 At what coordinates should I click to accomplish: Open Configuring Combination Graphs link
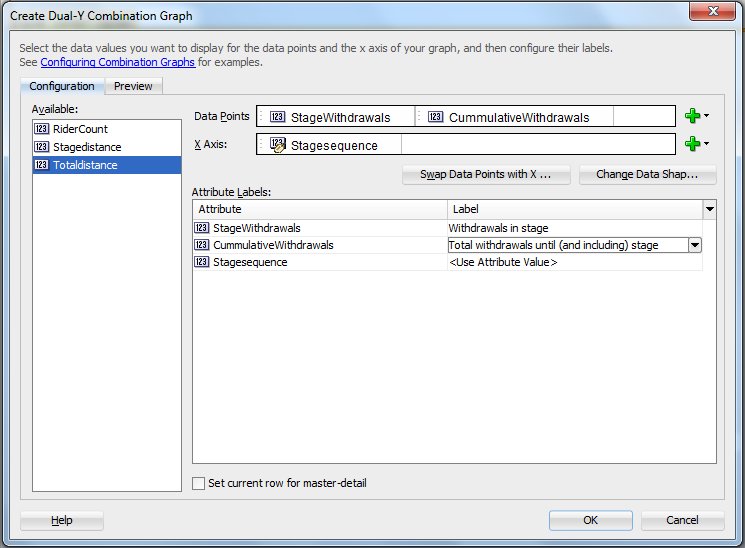point(118,62)
